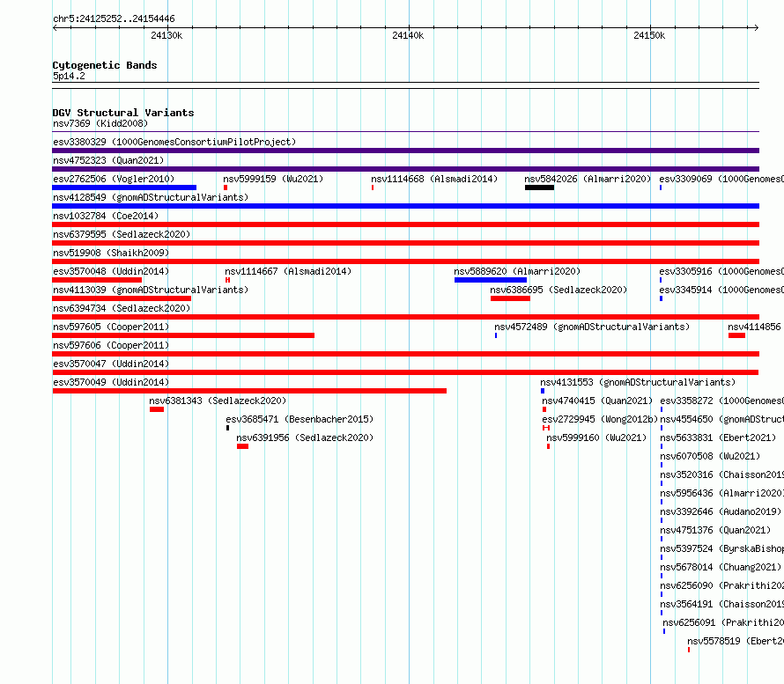Click esv3345914 variant label

tap(721, 290)
